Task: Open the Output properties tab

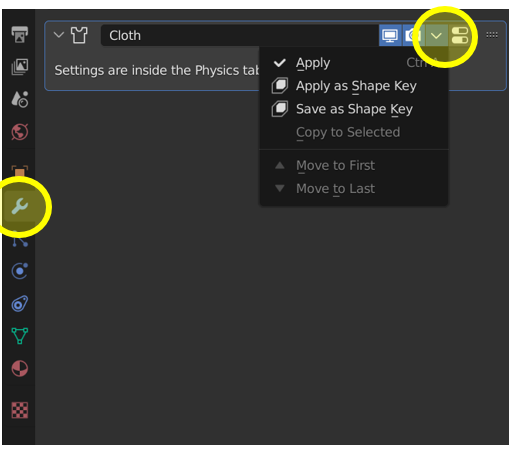Action: point(20,34)
